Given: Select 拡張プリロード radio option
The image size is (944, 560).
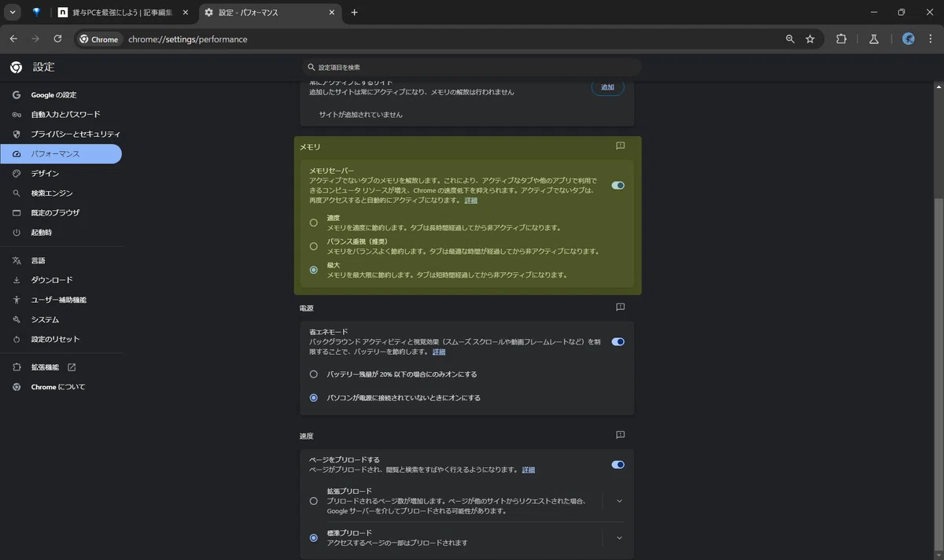Looking at the screenshot, I should (x=314, y=500).
